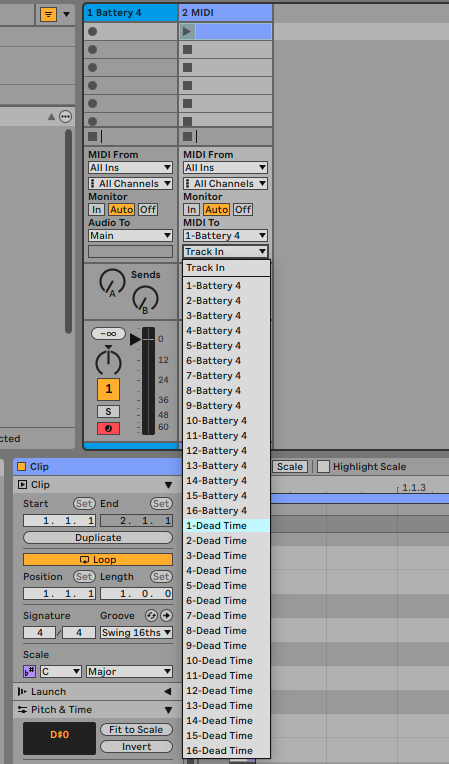449x764 pixels.
Task: Set the Battery 4 track monitor to Off
Action: tap(148, 210)
